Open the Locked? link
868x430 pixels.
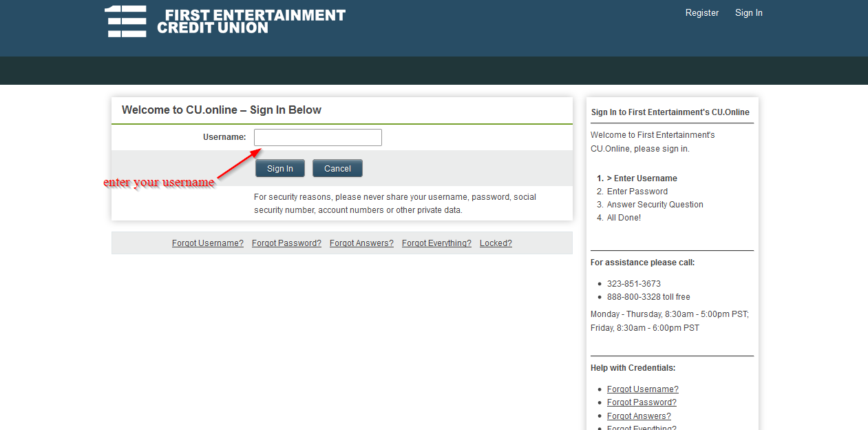(496, 243)
